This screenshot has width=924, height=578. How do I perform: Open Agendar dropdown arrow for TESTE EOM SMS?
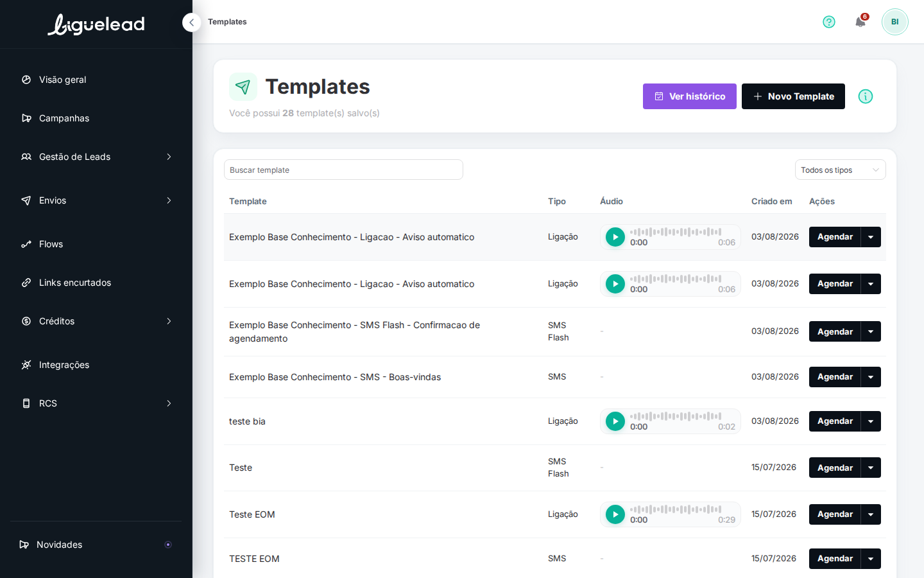tap(871, 559)
